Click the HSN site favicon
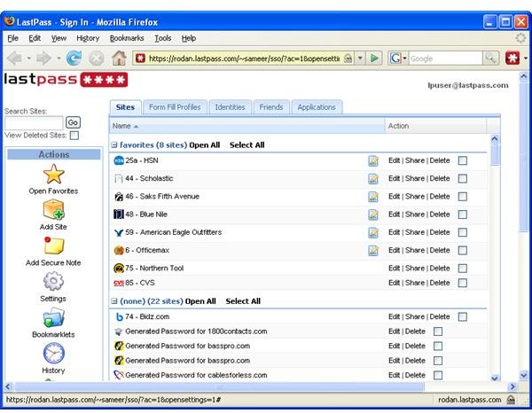 (x=119, y=160)
